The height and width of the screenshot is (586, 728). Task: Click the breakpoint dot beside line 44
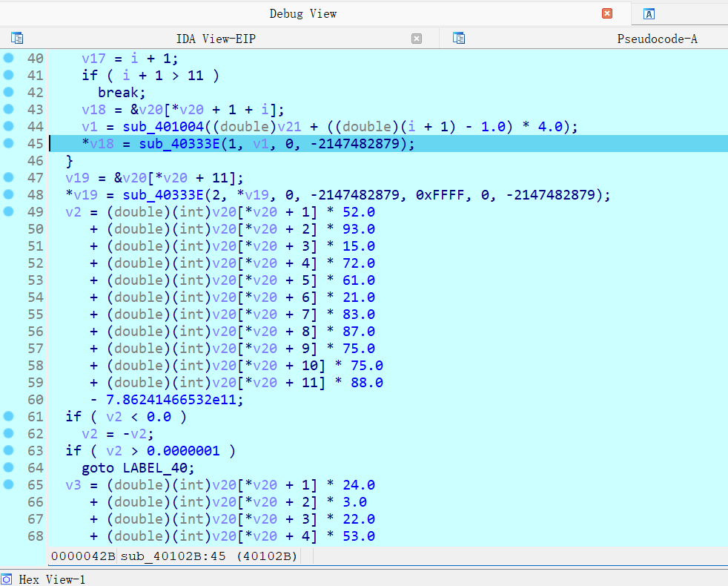tap(7, 126)
